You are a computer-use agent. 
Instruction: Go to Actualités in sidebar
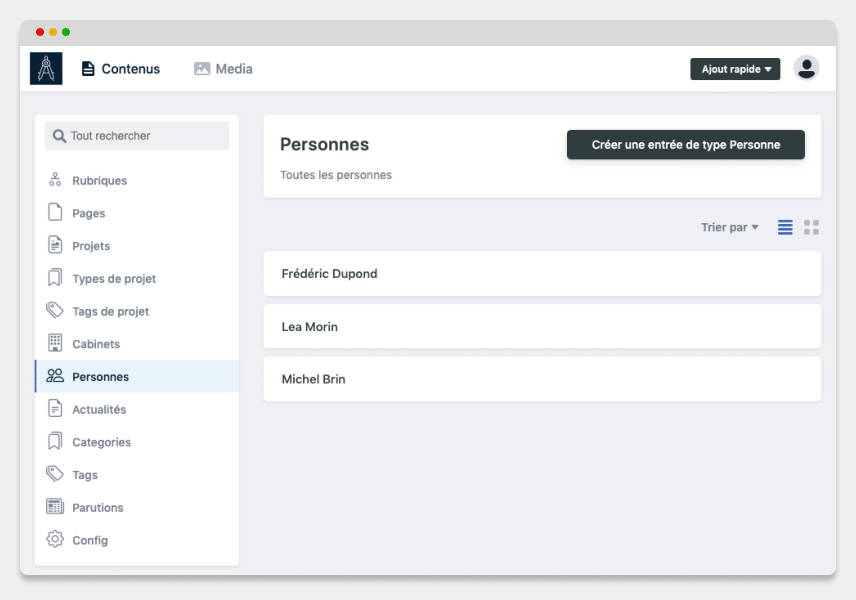137,409
